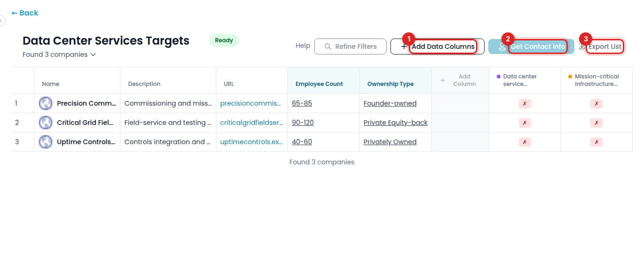Click the orange dot on Mission-critical column

click(570, 77)
